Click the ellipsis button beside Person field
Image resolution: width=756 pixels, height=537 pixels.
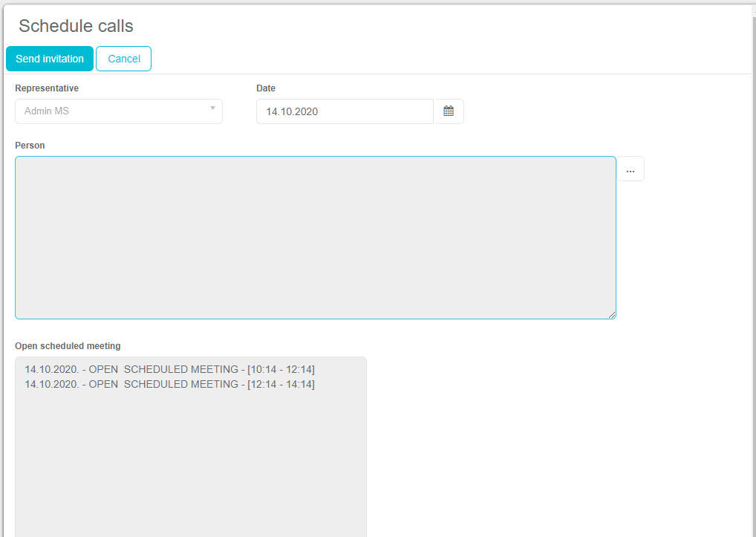630,169
